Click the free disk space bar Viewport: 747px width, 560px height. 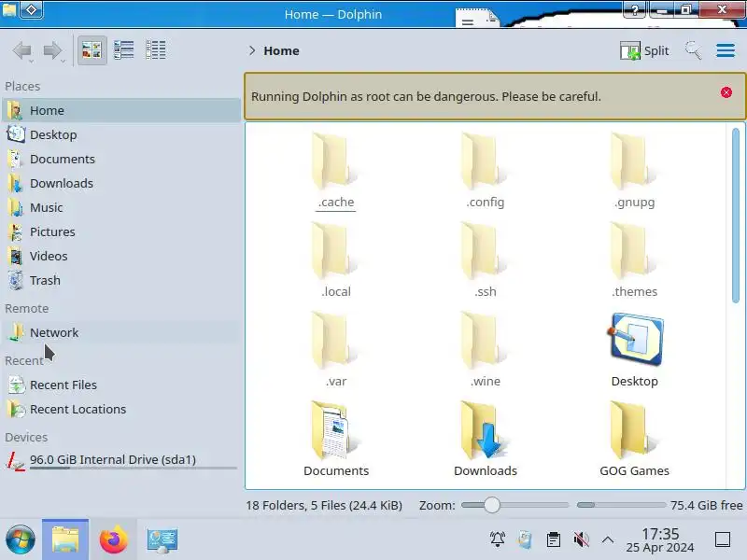pos(621,505)
